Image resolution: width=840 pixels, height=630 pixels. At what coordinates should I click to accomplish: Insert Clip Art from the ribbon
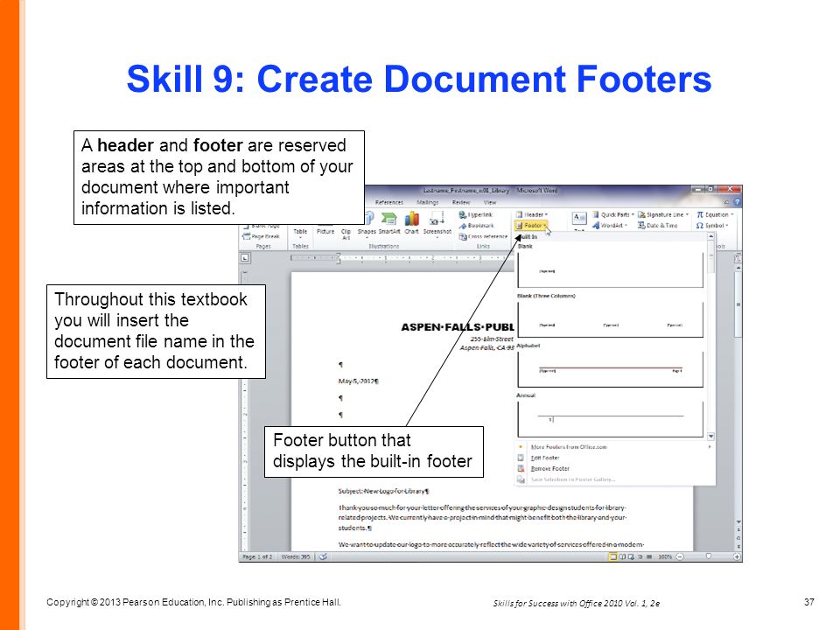346,234
